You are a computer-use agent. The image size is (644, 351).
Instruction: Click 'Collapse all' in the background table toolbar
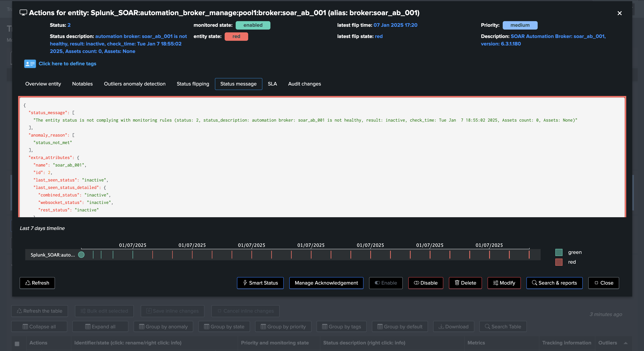tap(39, 327)
